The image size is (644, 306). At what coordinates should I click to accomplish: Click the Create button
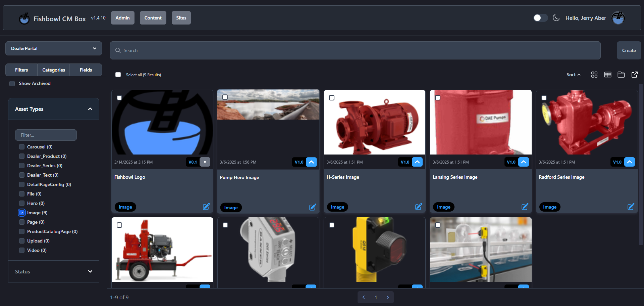click(x=629, y=50)
